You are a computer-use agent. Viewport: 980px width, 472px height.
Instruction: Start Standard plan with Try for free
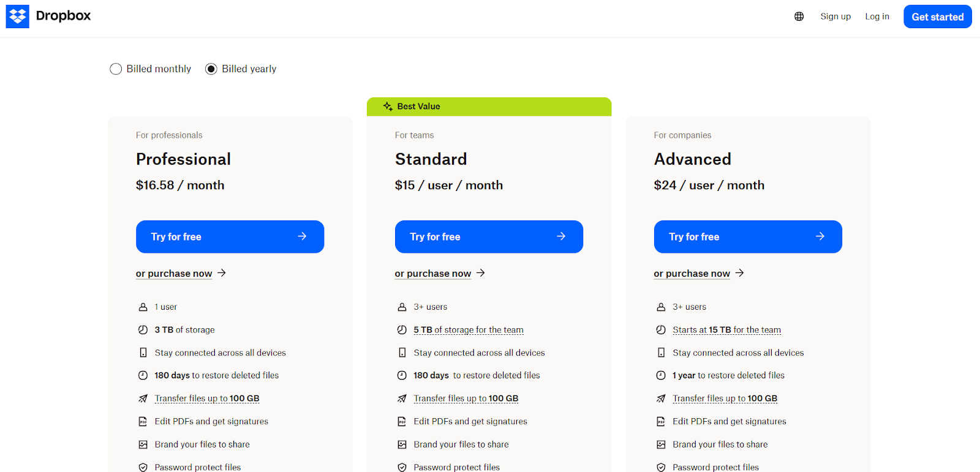489,236
